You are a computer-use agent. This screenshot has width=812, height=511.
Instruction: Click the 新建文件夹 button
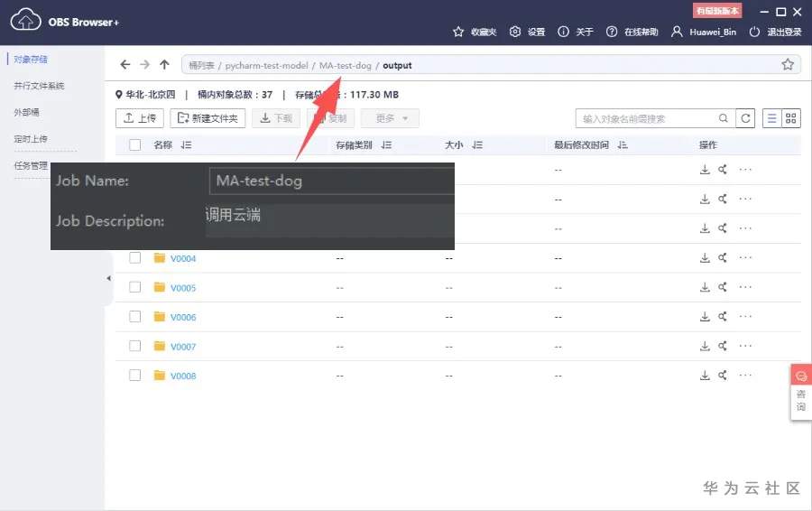[x=208, y=118]
